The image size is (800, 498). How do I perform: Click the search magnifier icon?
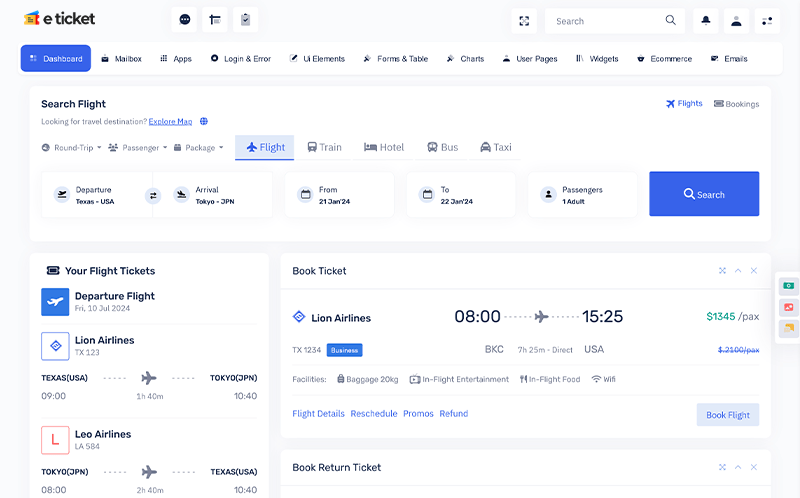(x=670, y=20)
